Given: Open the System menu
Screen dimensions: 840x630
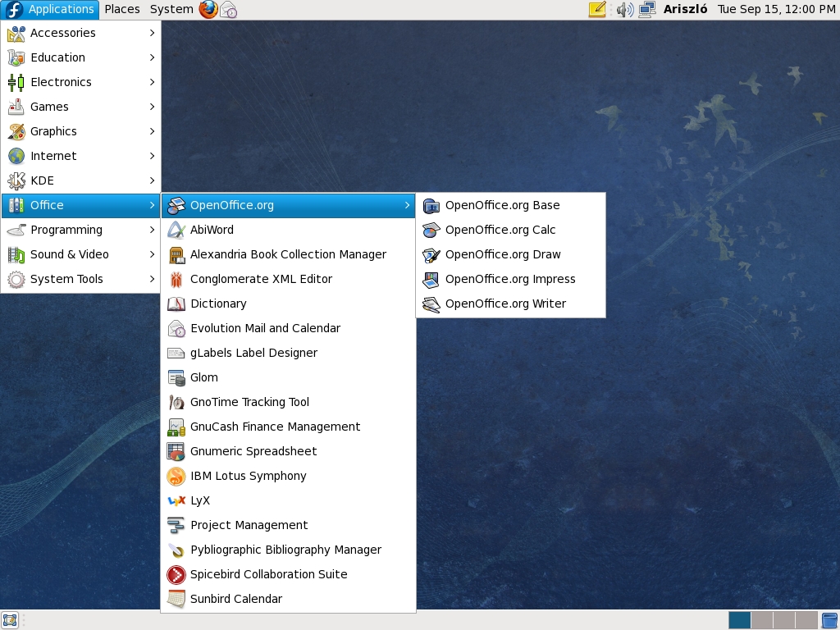Looking at the screenshot, I should (x=171, y=9).
